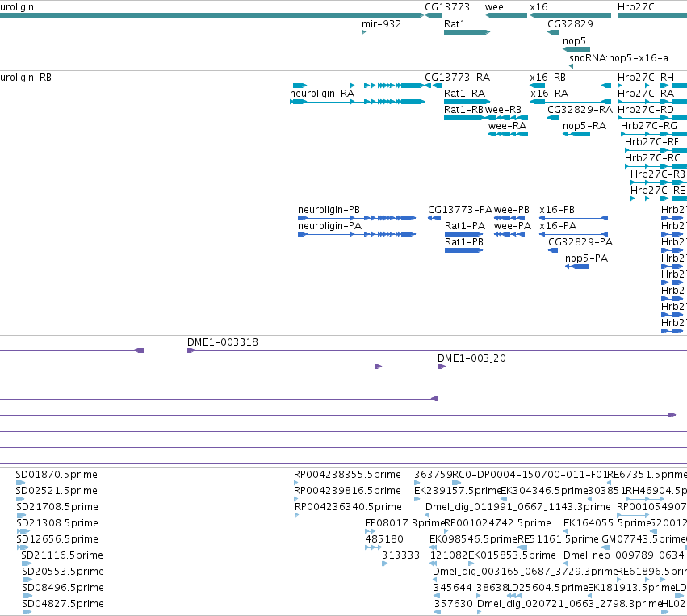Select the wee-PA protein feature
The image size is (687, 616).
[x=509, y=234]
